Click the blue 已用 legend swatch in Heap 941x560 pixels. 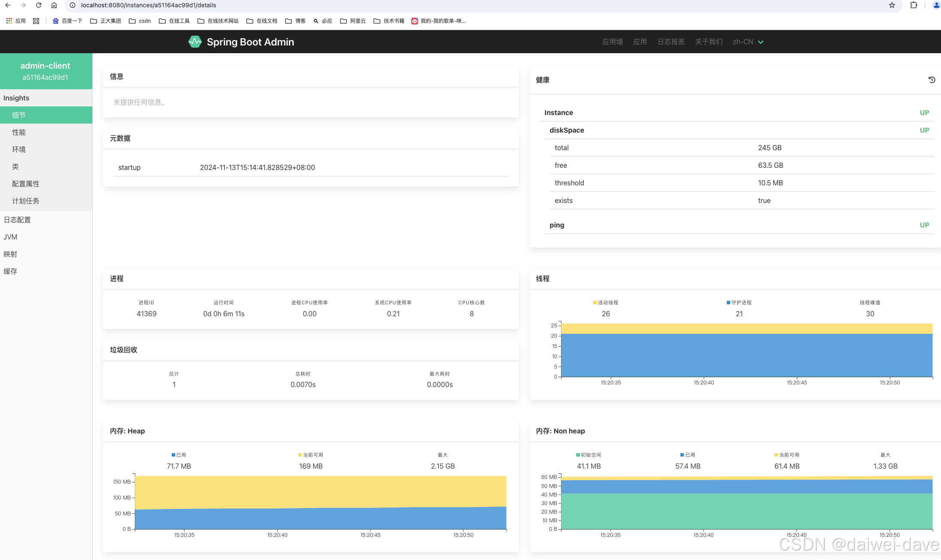173,455
